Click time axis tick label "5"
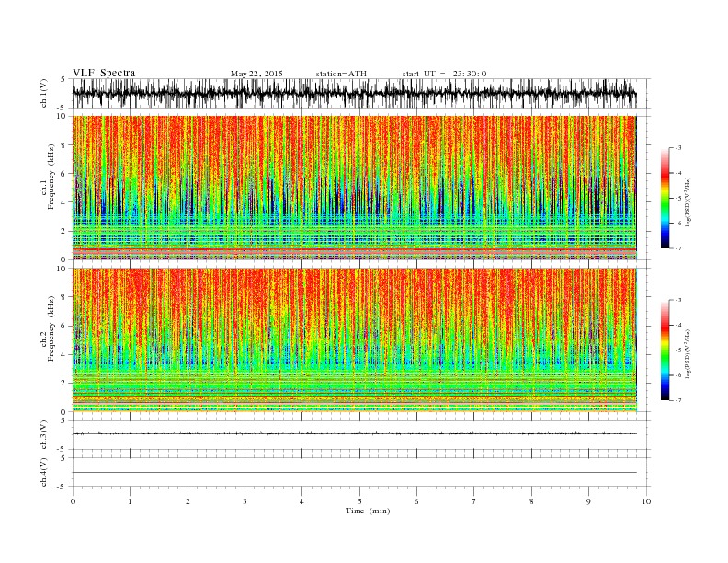The height and width of the screenshot is (563, 728). click(x=359, y=501)
